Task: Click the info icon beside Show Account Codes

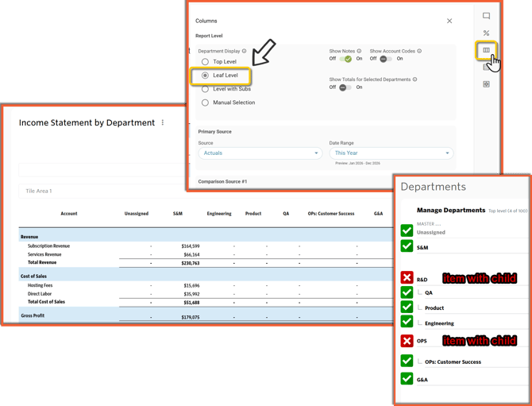Action: pyautogui.click(x=419, y=51)
